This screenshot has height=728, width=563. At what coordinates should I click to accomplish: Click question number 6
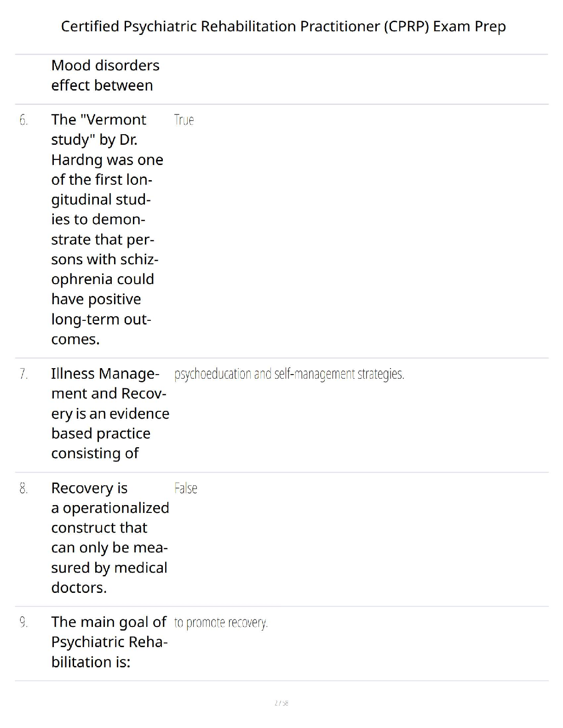click(23, 120)
